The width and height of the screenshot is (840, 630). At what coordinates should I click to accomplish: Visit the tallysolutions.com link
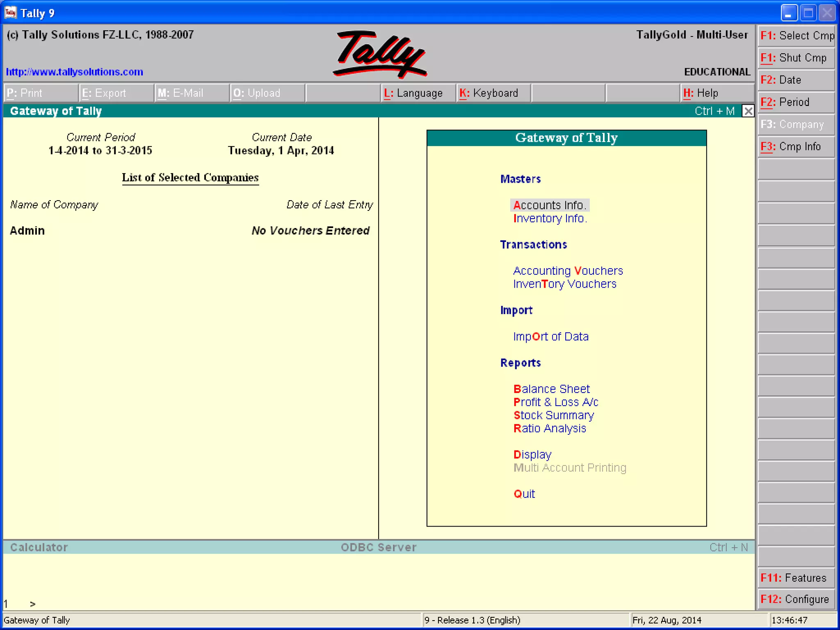(x=74, y=72)
